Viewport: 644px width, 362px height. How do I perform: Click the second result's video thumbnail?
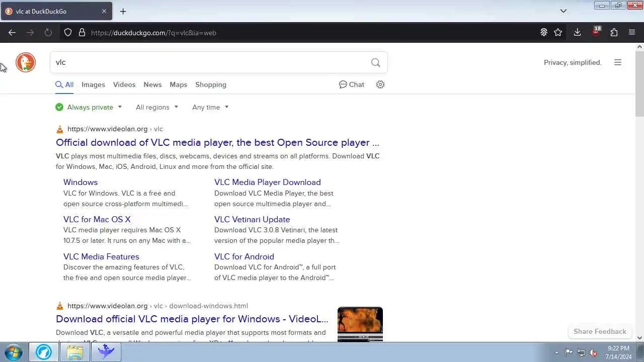[x=360, y=324]
